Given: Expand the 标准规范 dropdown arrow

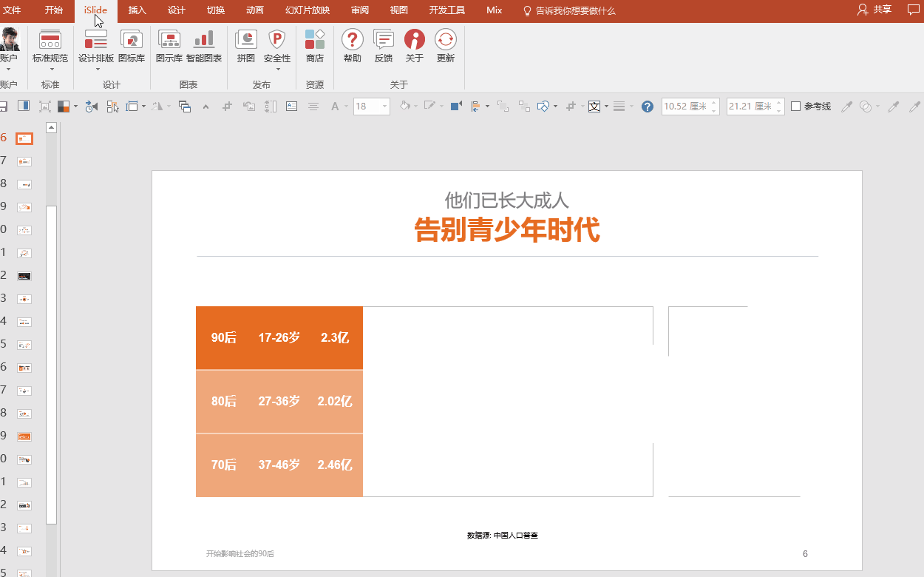Looking at the screenshot, I should click(x=51, y=70).
